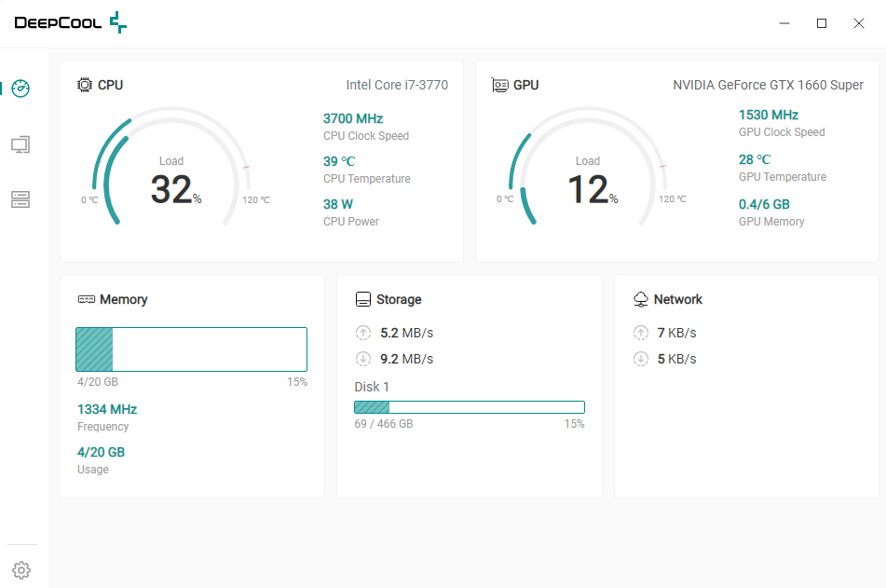Viewport: 886px width, 588px height.
Task: Click the memory Frequency label
Action: pyautogui.click(x=102, y=426)
